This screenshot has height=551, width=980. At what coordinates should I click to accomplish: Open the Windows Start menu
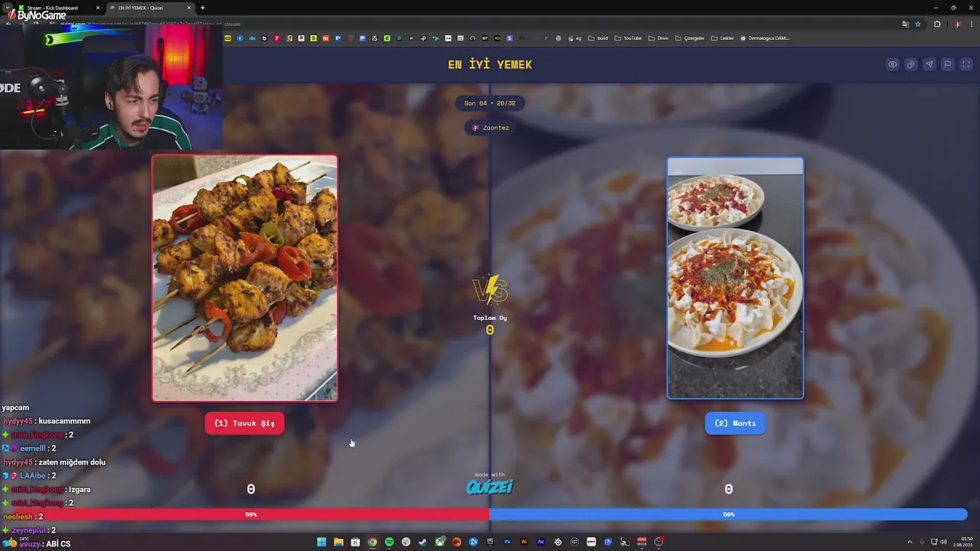pyautogui.click(x=322, y=542)
